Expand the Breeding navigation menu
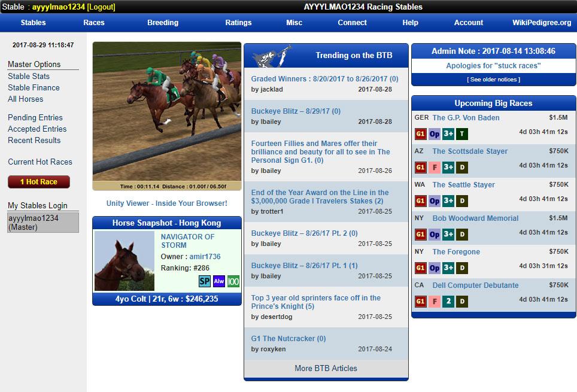577x392 pixels. [163, 23]
